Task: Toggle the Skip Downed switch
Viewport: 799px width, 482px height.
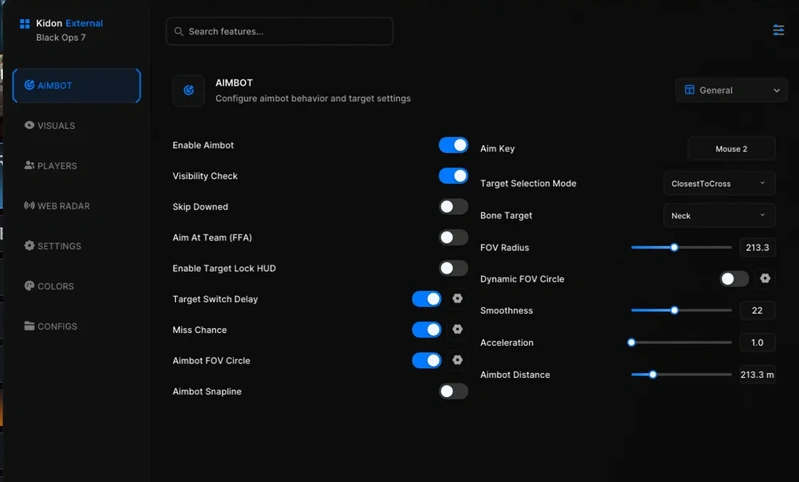Action: coord(453,206)
